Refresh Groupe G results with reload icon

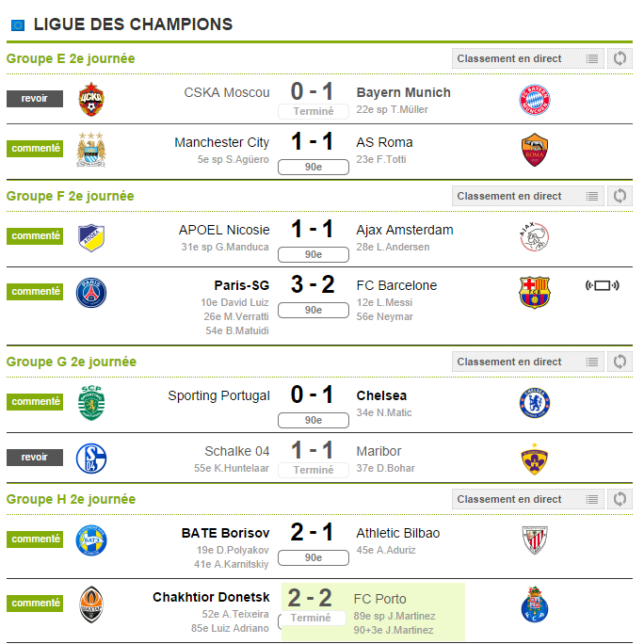[620, 362]
